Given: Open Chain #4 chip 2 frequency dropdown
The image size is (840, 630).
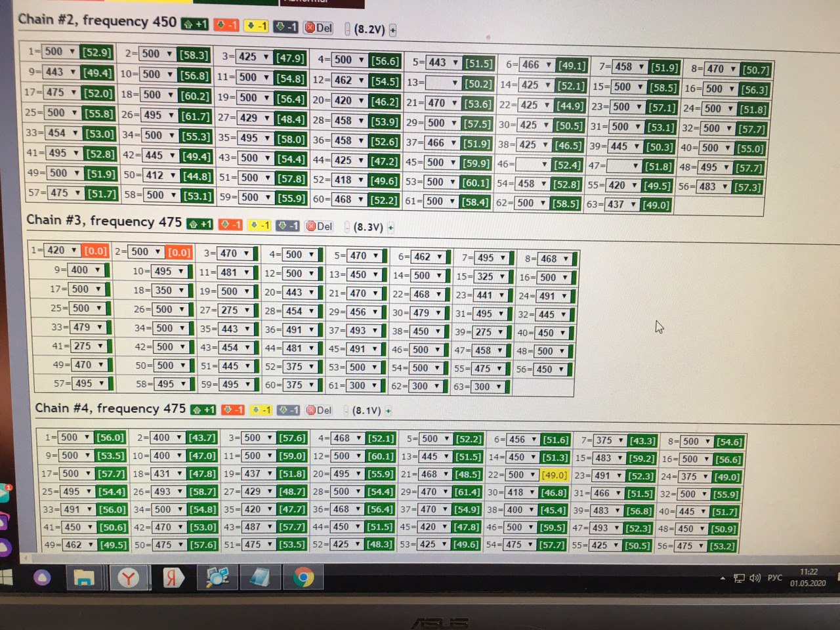Looking at the screenshot, I should click(x=169, y=437).
